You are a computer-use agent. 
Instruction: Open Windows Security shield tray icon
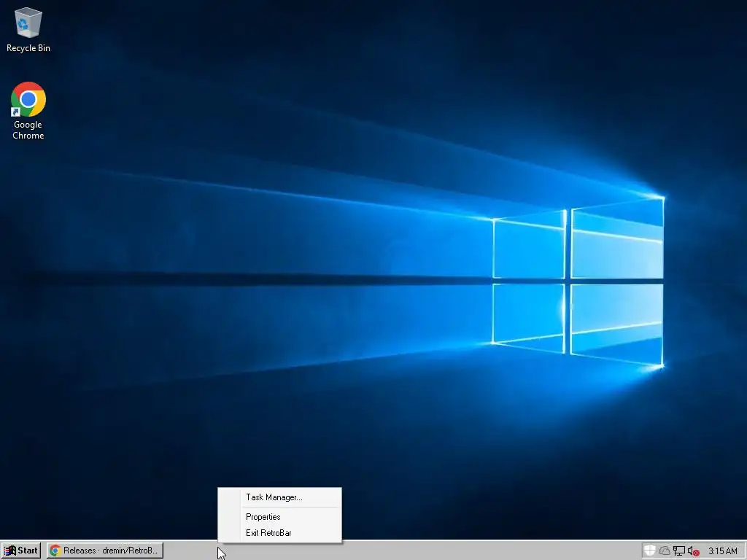pyautogui.click(x=649, y=551)
